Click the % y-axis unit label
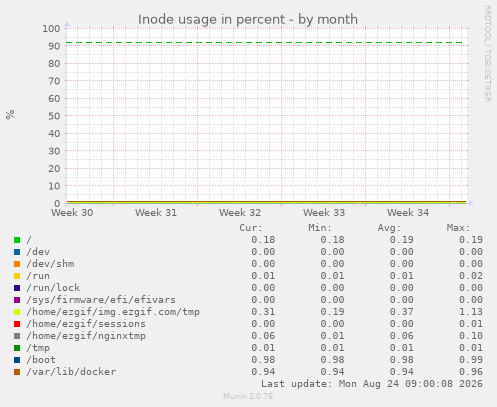The image size is (497, 407). pos(10,114)
